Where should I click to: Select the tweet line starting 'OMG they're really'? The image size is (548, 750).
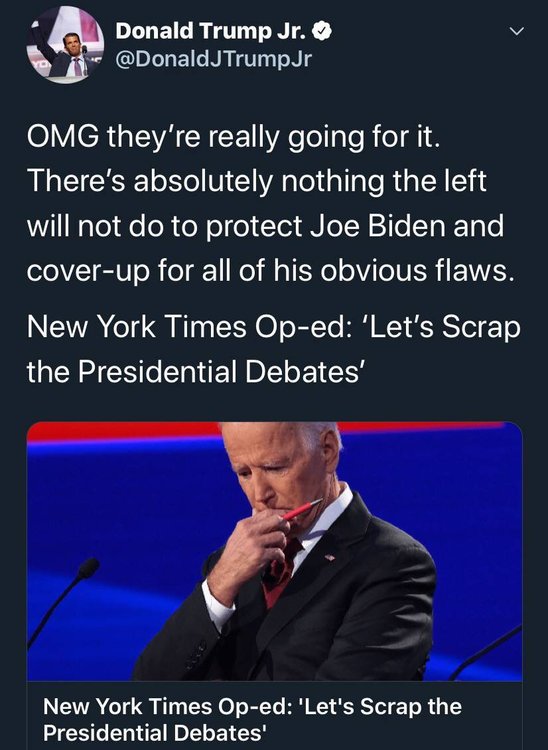pyautogui.click(x=233, y=138)
